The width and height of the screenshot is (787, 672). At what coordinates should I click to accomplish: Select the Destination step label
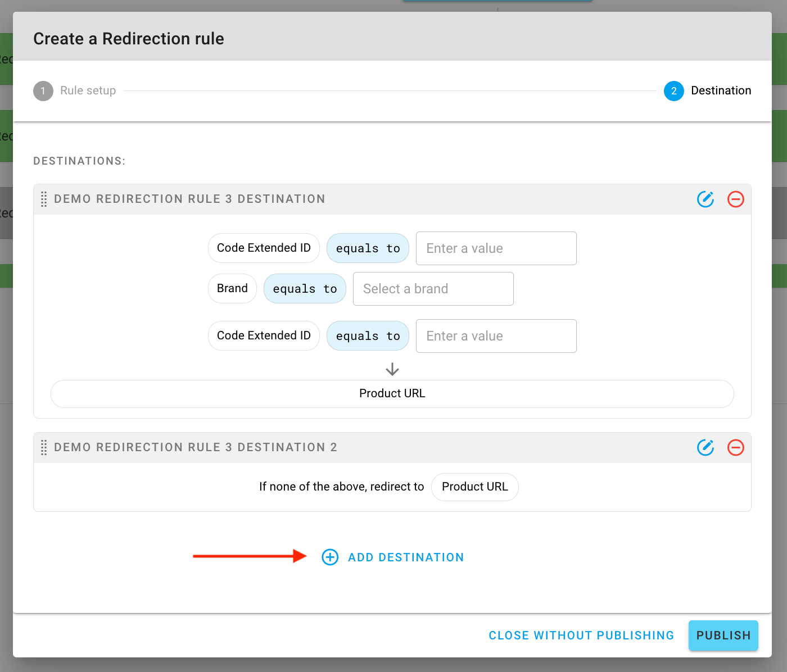click(x=721, y=91)
